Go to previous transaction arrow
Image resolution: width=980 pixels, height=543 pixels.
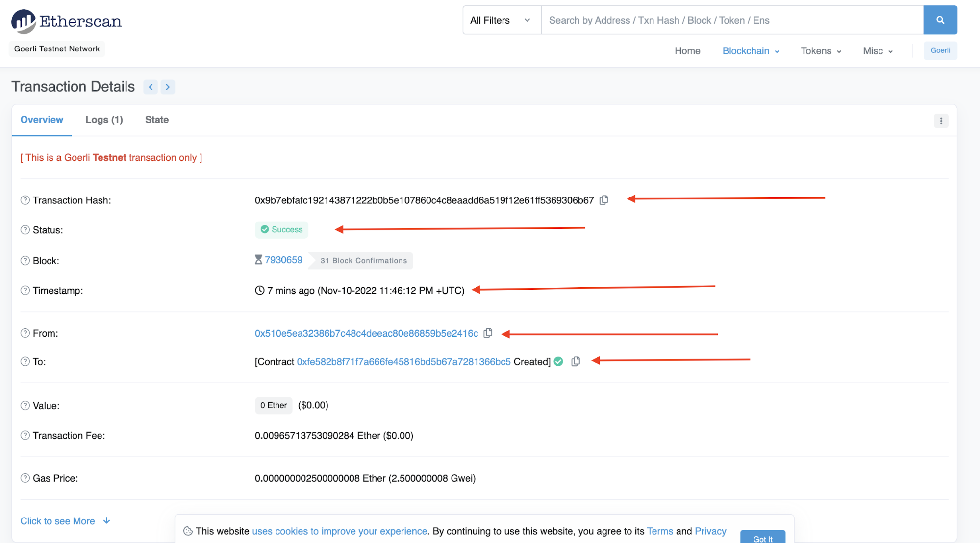click(151, 87)
